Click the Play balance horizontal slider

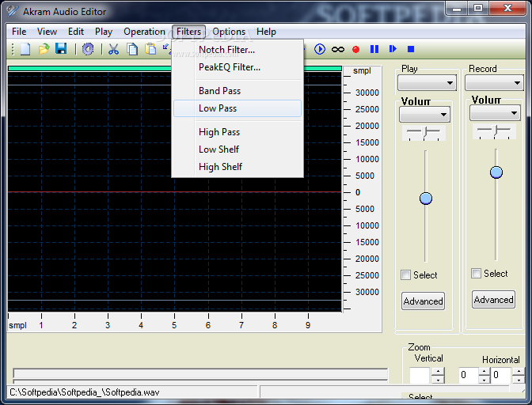(x=424, y=133)
